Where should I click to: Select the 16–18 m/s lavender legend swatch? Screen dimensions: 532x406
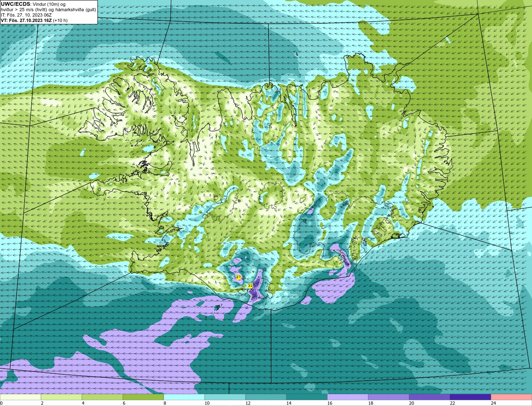(x=348, y=397)
